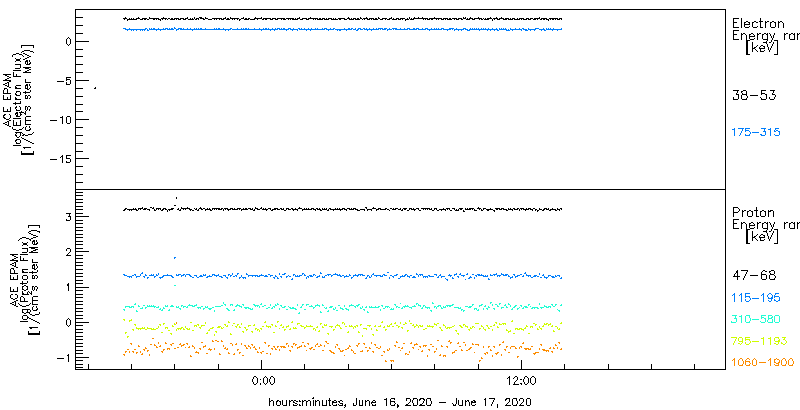800x410 pixels.
Task: Click the -15 tick label on the electron axis
Action: click(x=59, y=159)
